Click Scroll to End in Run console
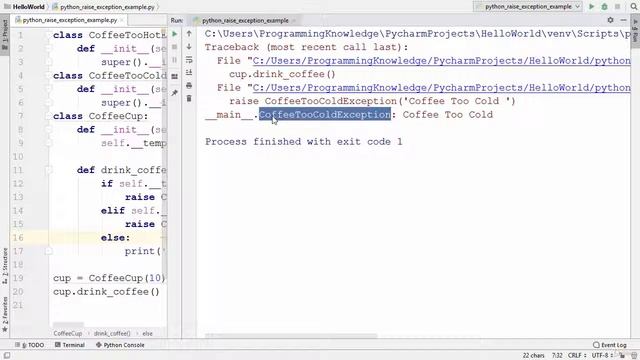This screenshot has height=360, width=640. pos(189,73)
